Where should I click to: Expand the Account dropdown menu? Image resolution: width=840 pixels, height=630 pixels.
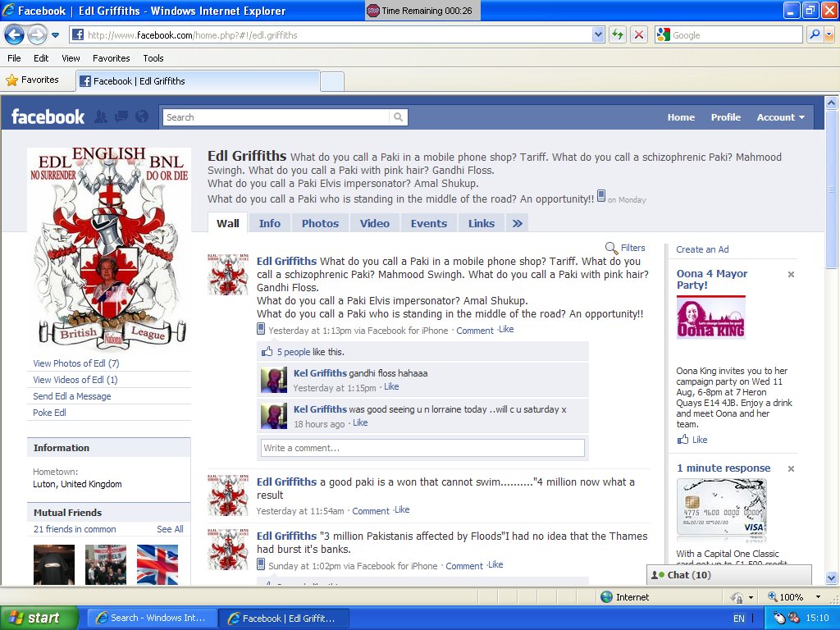[780, 117]
